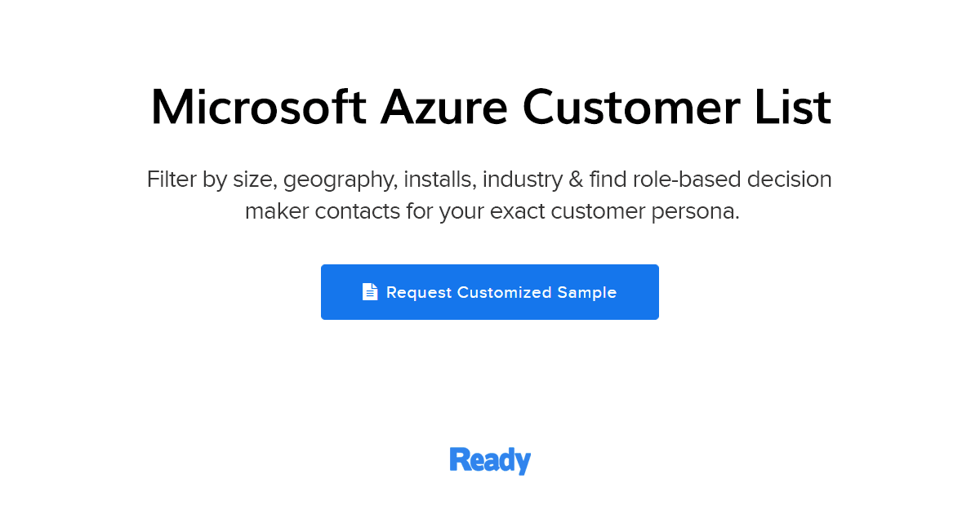Click the file icon beside Request Customized Sample
Viewport: 980px width, 514px height.
(371, 290)
